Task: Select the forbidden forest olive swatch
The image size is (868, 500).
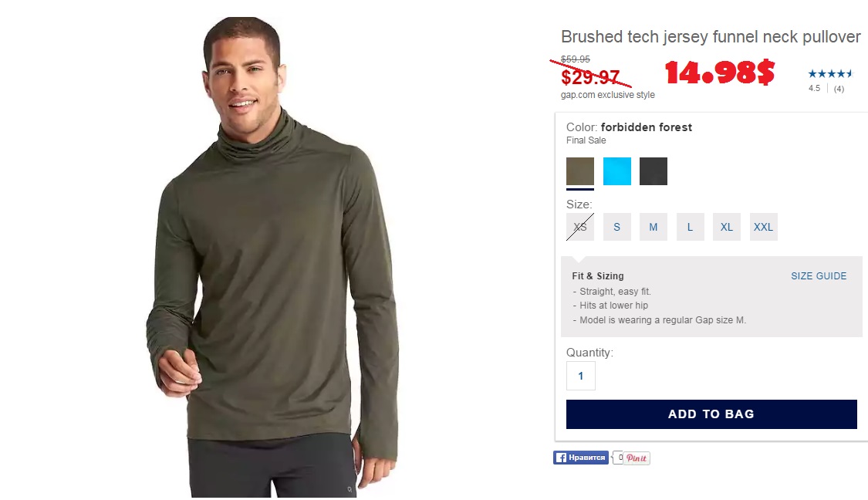Action: pyautogui.click(x=580, y=171)
